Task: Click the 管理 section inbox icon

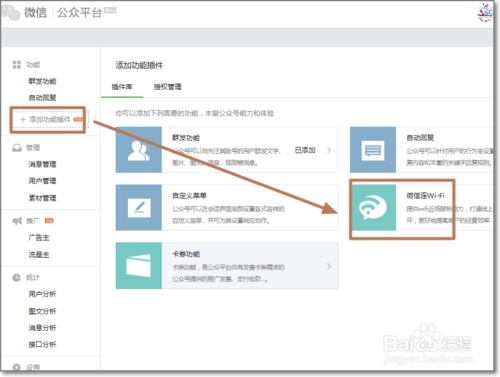Action: pyautogui.click(x=17, y=148)
